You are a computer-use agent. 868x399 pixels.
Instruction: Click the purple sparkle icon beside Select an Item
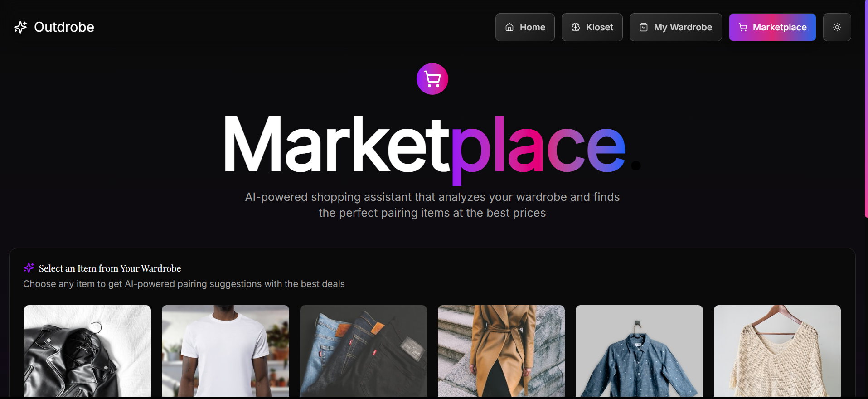pos(29,268)
